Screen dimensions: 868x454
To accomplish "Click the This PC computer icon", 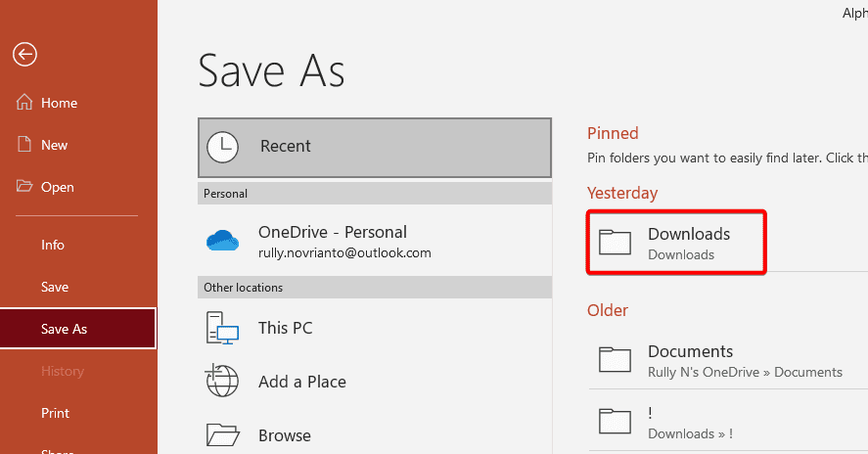I will pos(222,328).
